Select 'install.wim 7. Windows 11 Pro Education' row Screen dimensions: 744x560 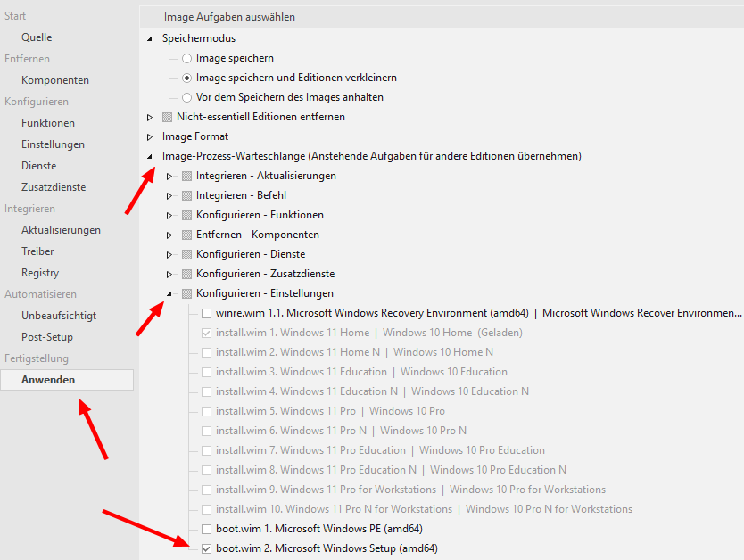[381, 450]
